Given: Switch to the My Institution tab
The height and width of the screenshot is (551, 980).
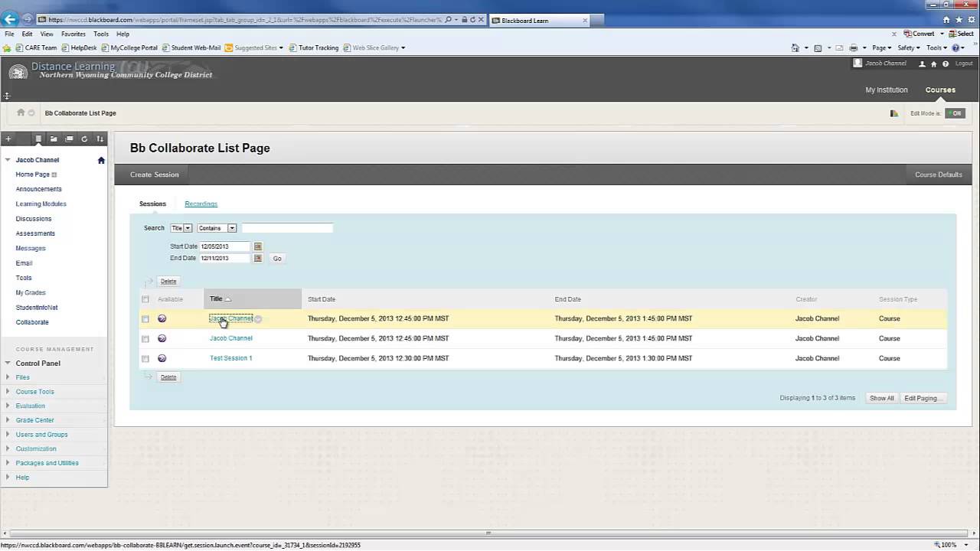Looking at the screenshot, I should [x=887, y=90].
